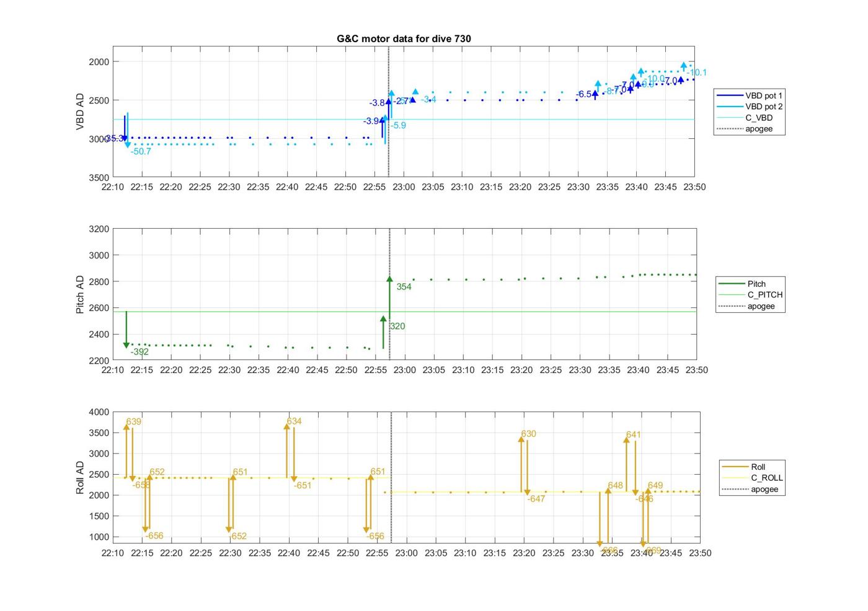Click the '639' roll move label
868x611 pixels.
coord(133,422)
